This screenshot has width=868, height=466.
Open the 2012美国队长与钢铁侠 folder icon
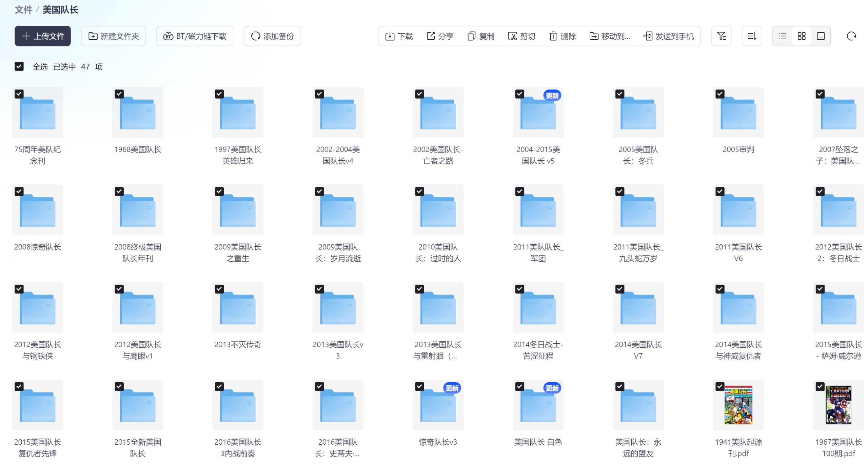point(38,307)
